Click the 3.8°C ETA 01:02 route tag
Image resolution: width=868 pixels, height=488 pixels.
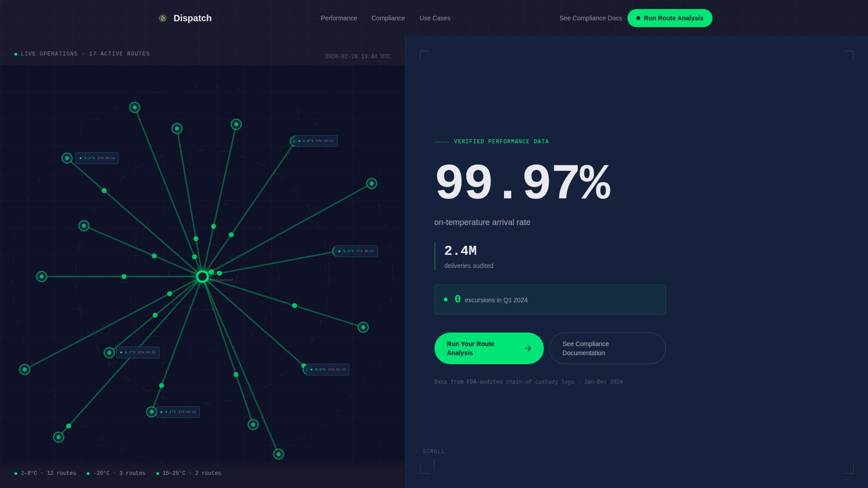click(x=328, y=370)
